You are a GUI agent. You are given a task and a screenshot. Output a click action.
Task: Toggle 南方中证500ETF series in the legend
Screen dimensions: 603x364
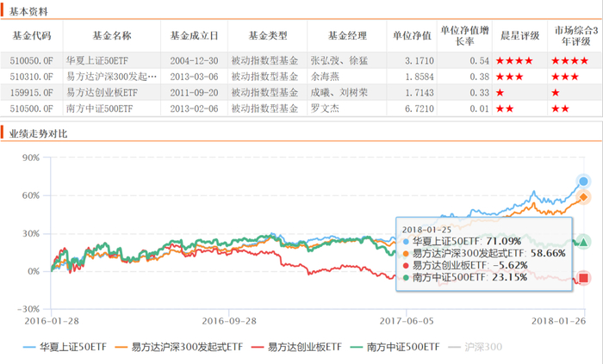[395, 347]
